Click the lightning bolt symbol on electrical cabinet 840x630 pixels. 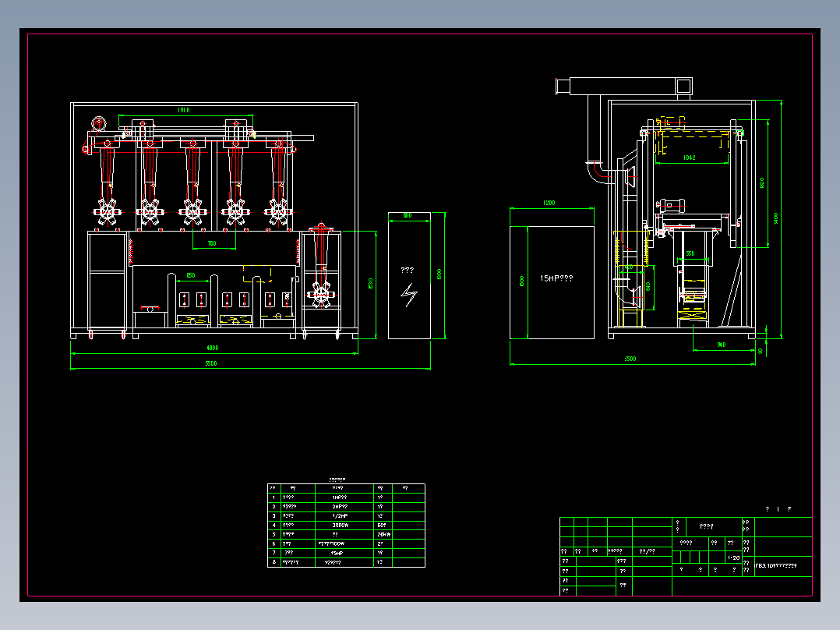tap(409, 295)
